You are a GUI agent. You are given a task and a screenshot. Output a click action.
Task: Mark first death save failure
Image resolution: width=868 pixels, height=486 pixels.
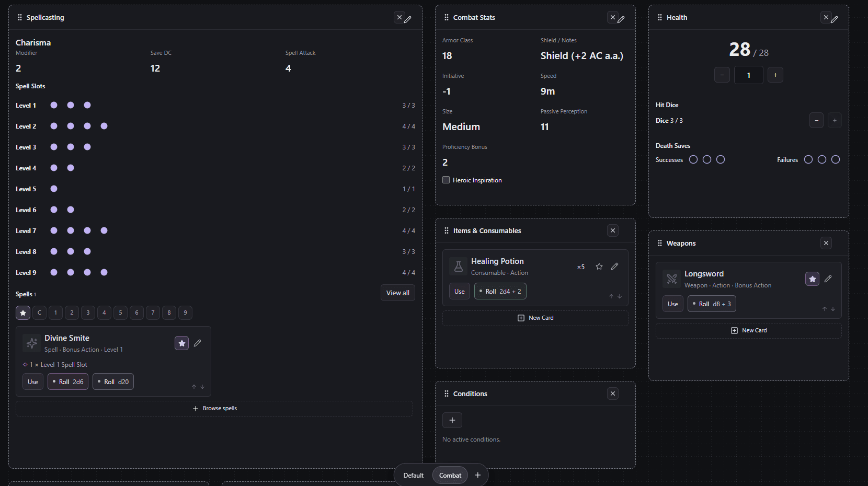(x=808, y=159)
